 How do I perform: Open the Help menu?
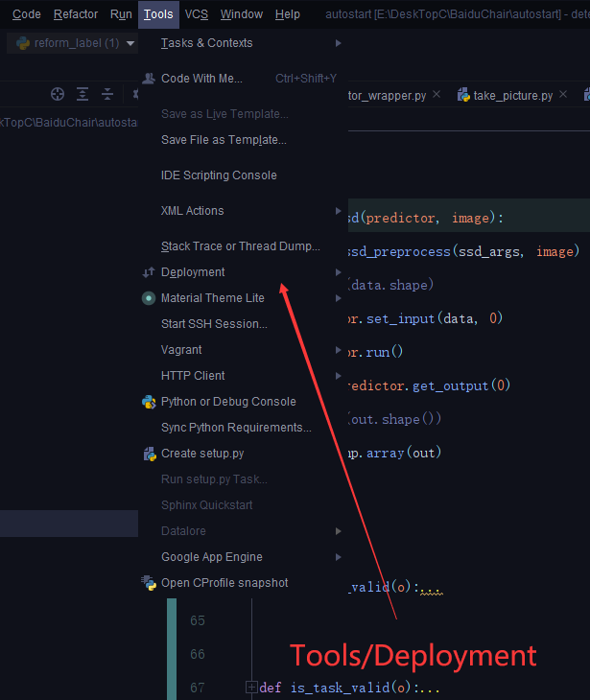tap(287, 14)
